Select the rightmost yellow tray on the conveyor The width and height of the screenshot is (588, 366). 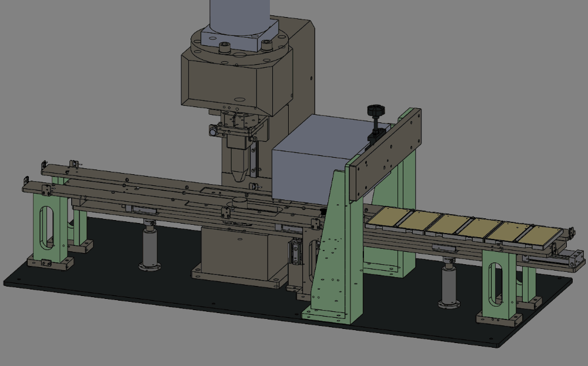coord(537,234)
